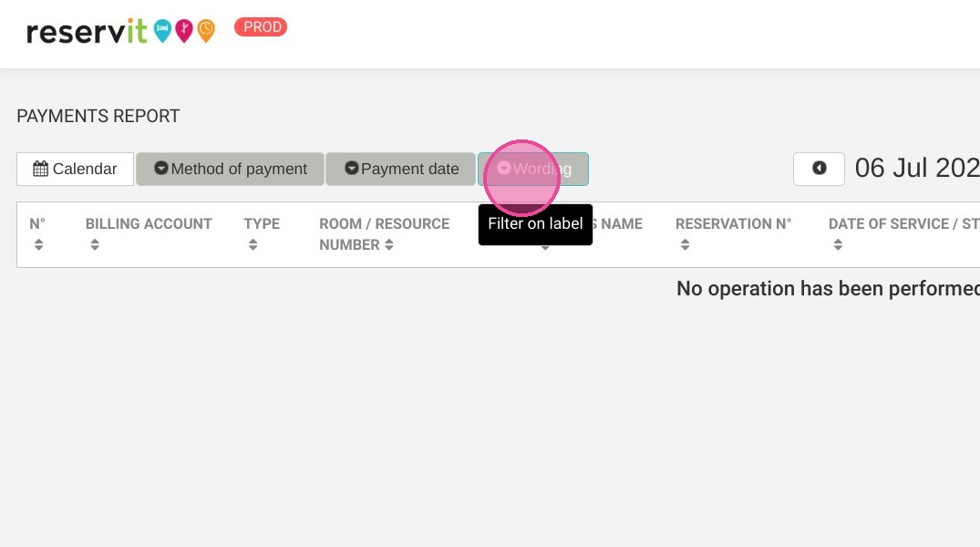Open the Calendar picker button
The width and height of the screenshot is (980, 547).
pyautogui.click(x=75, y=169)
